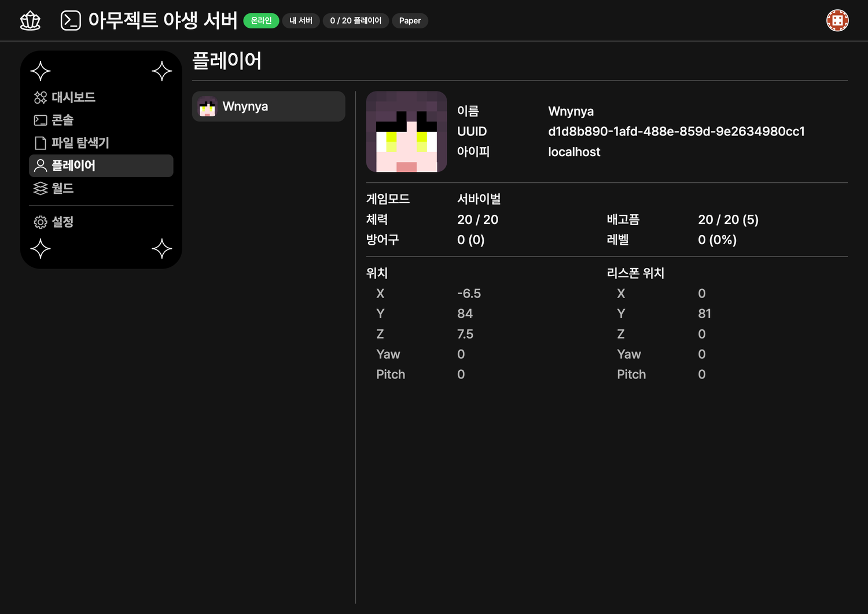The width and height of the screenshot is (868, 614).
Task: Click the 대시보드 dashboard icon in sidebar
Action: [41, 98]
